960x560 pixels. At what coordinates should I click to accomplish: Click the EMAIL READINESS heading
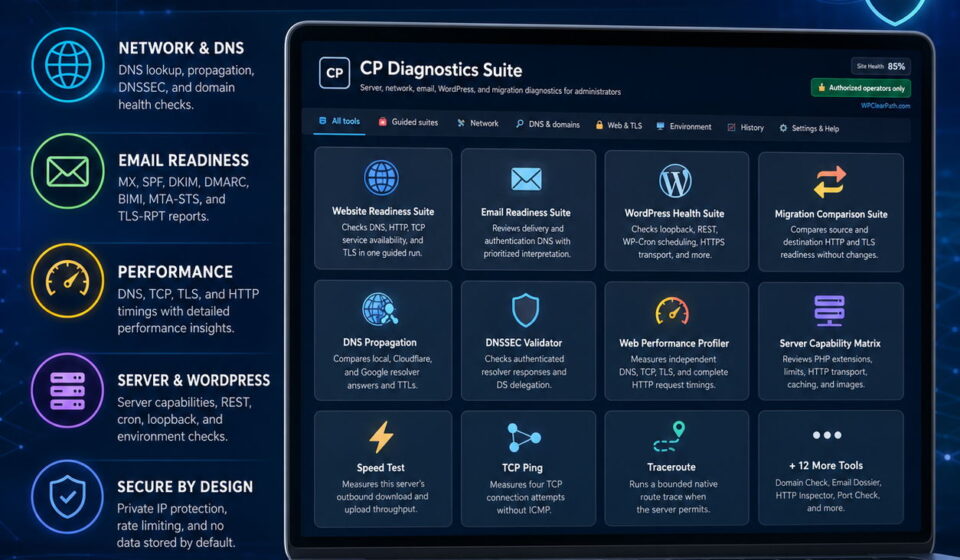tap(184, 160)
